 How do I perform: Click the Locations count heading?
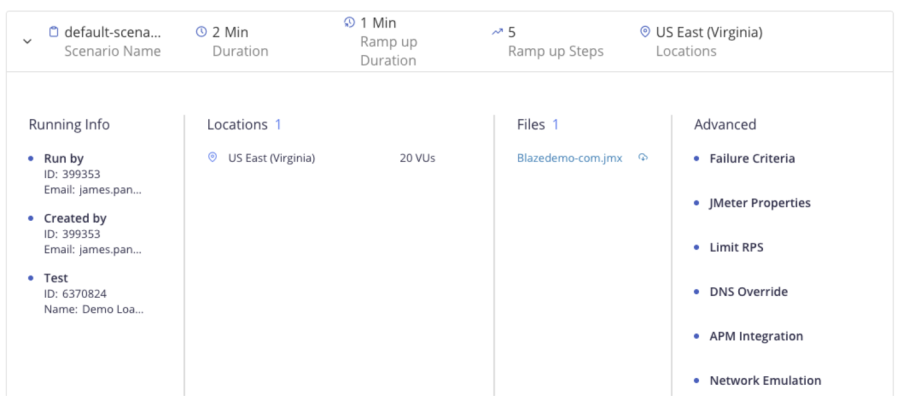pos(244,125)
